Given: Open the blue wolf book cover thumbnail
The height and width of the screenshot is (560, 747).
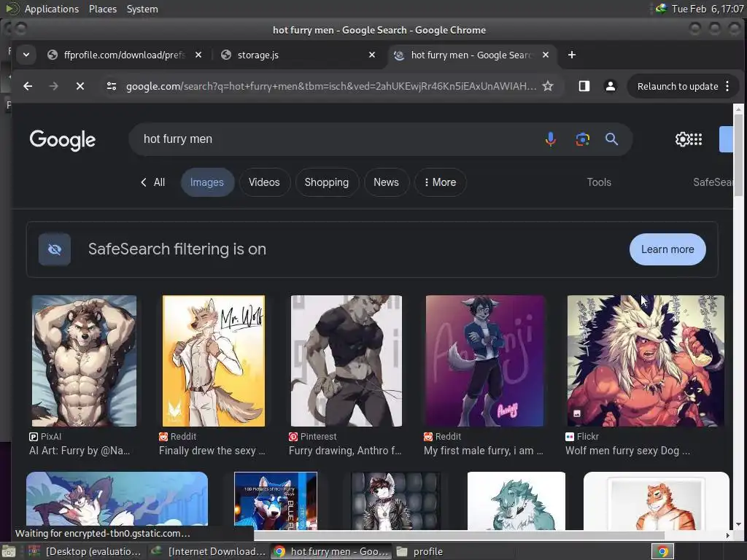Looking at the screenshot, I should (275, 501).
